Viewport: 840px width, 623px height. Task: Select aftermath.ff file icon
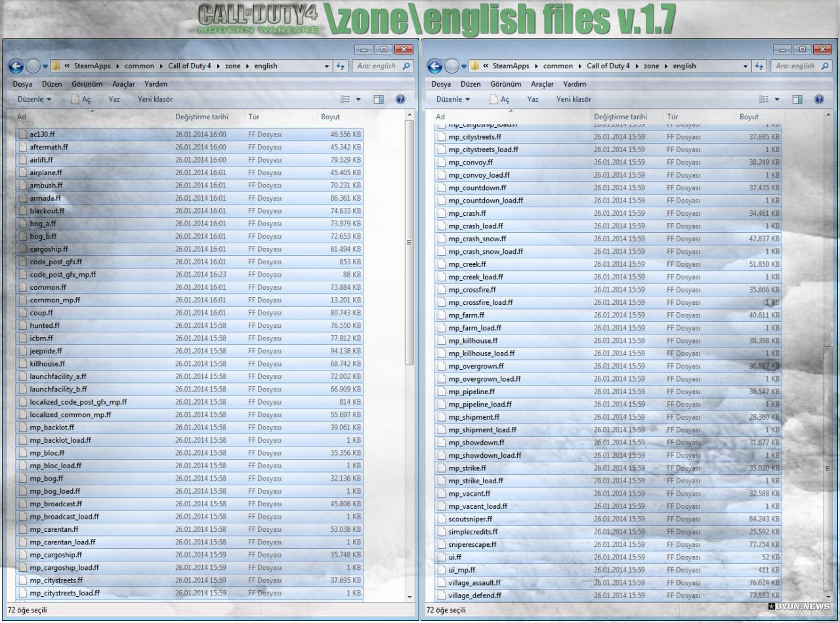(23, 147)
